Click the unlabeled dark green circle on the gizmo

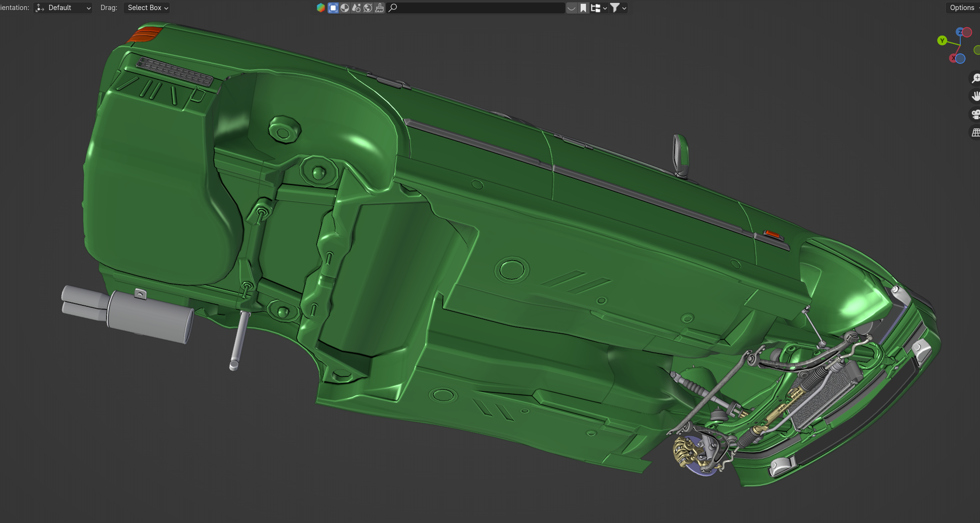pyautogui.click(x=977, y=50)
